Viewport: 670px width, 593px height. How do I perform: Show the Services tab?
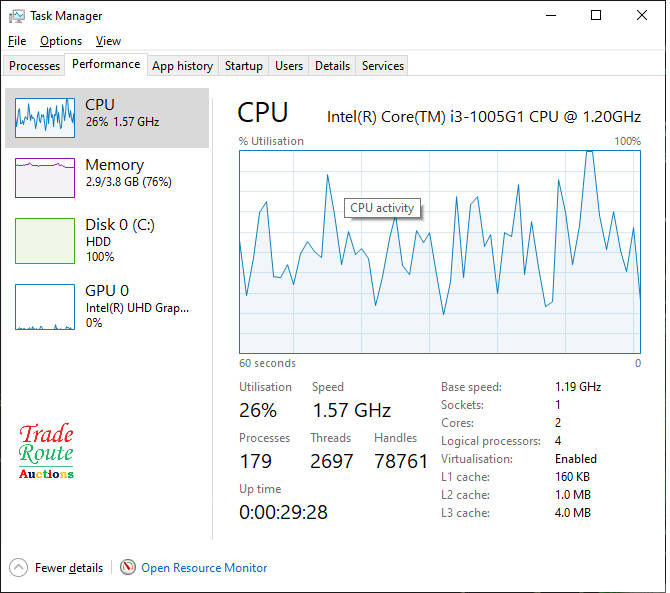coord(383,66)
